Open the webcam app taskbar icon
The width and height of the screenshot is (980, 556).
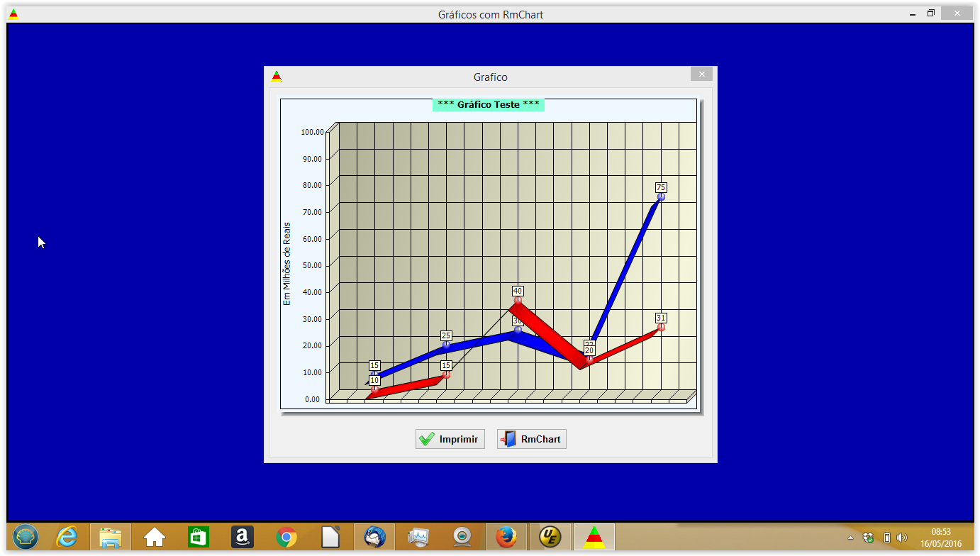462,538
